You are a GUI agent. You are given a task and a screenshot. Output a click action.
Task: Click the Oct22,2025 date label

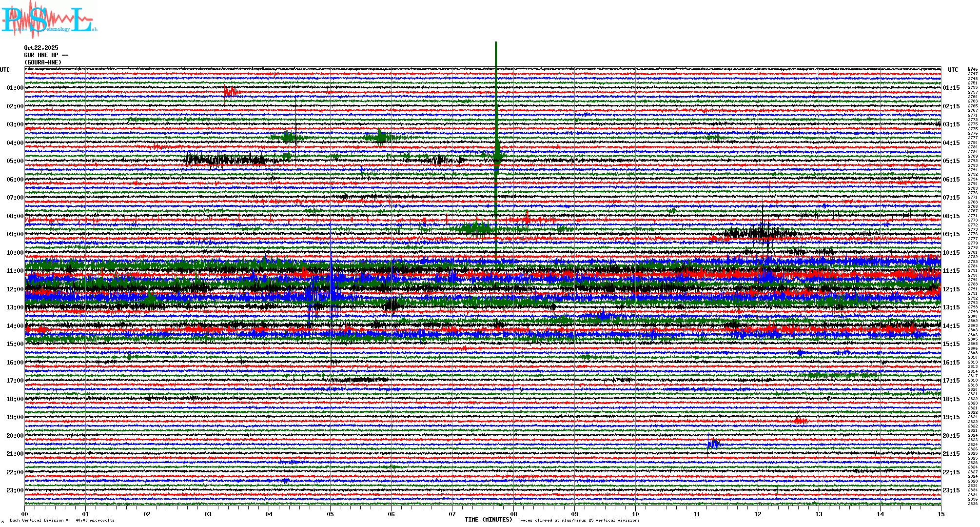pyautogui.click(x=41, y=48)
